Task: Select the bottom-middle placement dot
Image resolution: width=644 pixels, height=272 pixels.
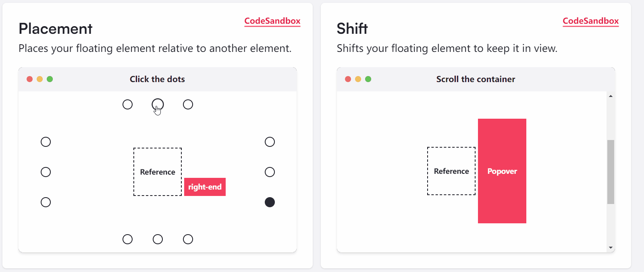Action: click(x=158, y=239)
